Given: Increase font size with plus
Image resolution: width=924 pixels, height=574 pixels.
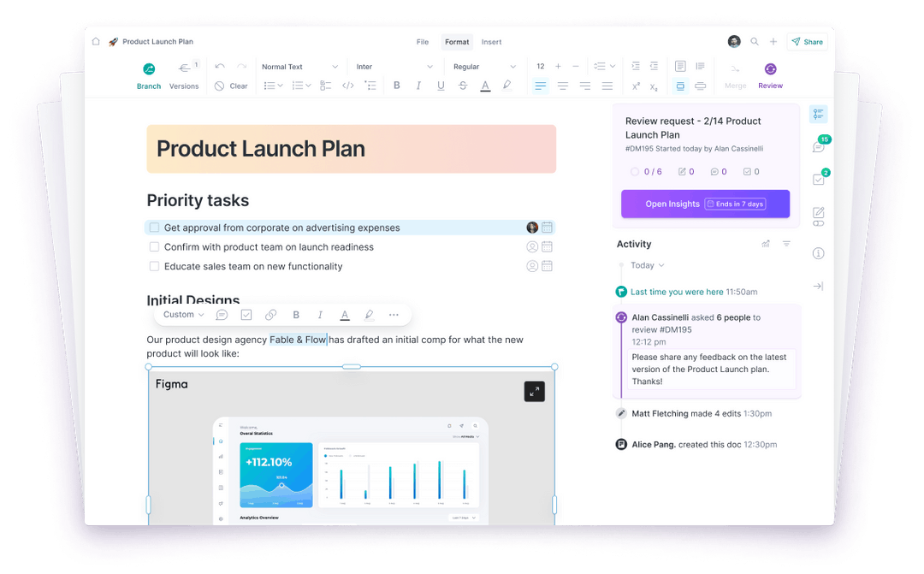Looking at the screenshot, I should click(558, 66).
